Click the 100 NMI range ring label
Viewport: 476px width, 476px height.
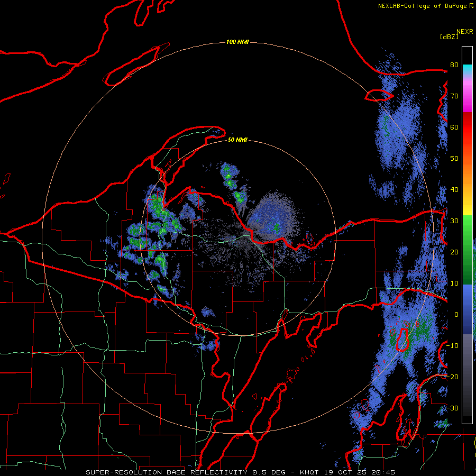point(237,42)
